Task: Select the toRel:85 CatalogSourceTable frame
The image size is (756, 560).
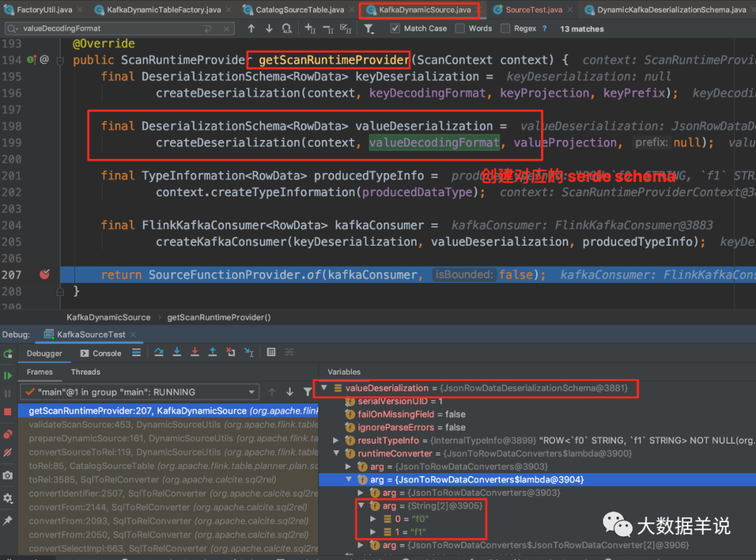Action: pos(168,466)
